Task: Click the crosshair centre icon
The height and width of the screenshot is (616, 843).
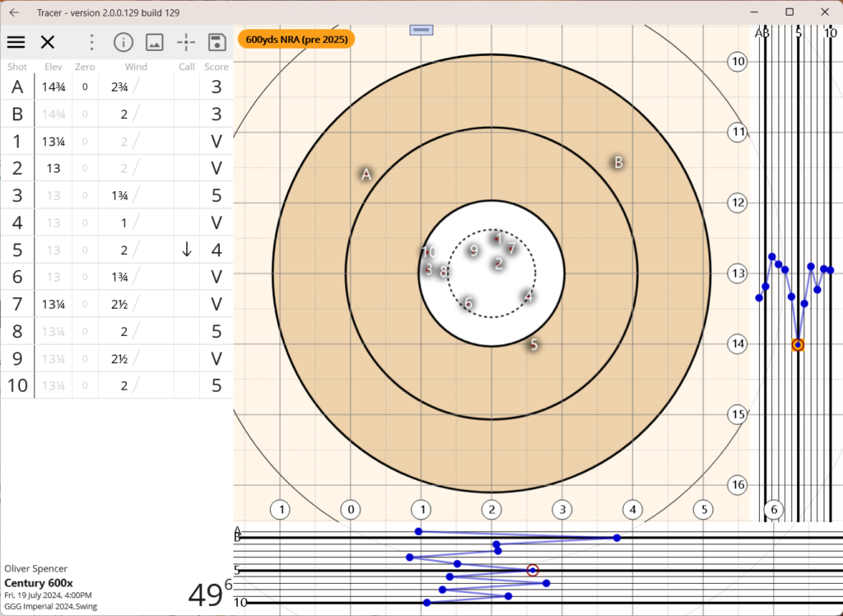Action: coord(186,42)
